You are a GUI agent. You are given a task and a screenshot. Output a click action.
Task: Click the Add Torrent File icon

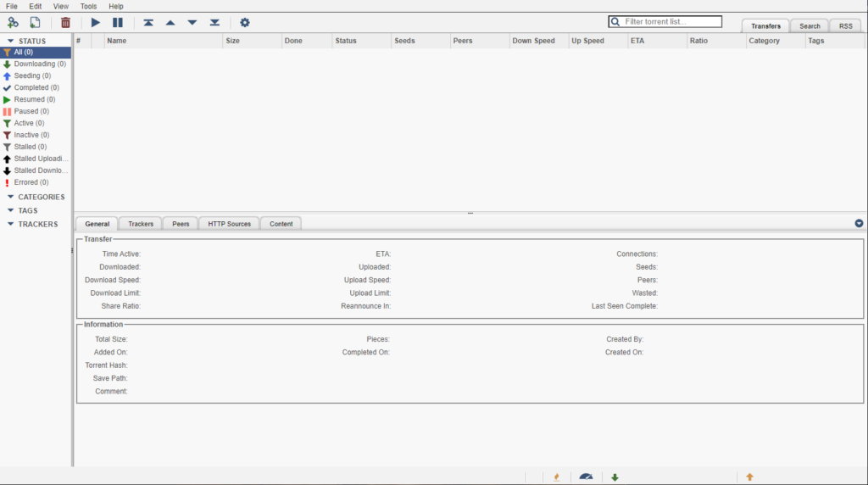point(35,22)
